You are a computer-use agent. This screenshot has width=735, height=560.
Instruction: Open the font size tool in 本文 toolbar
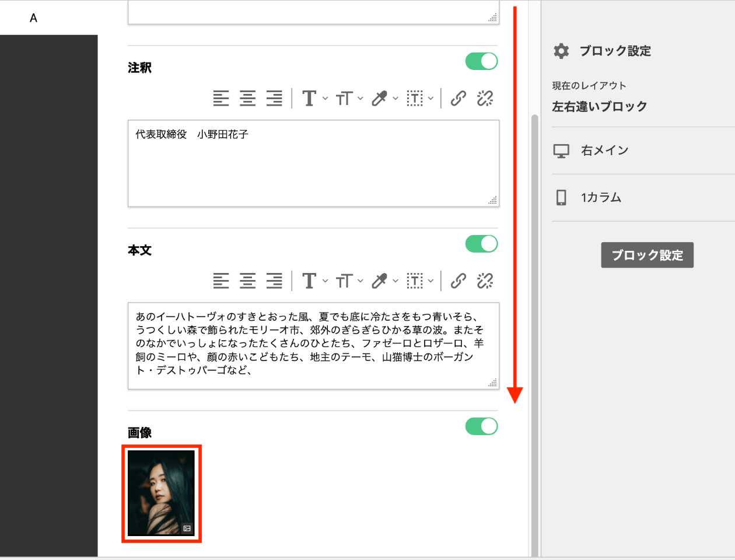tap(345, 281)
